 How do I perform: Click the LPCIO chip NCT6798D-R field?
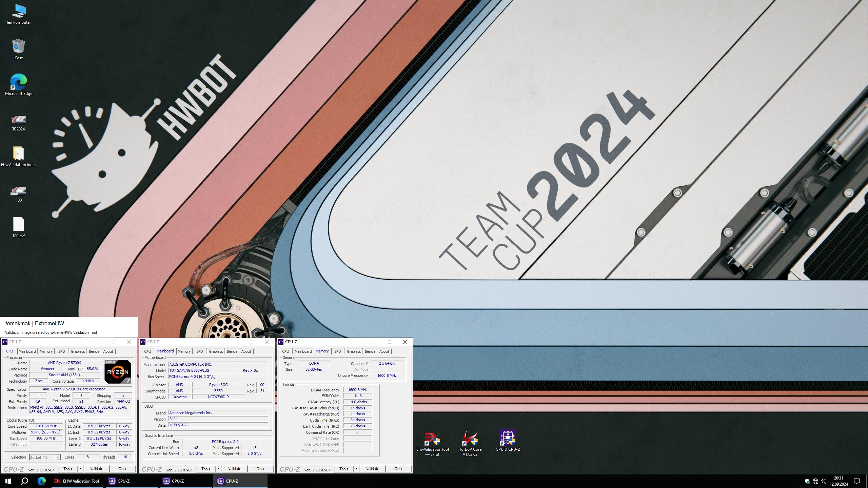218,397
